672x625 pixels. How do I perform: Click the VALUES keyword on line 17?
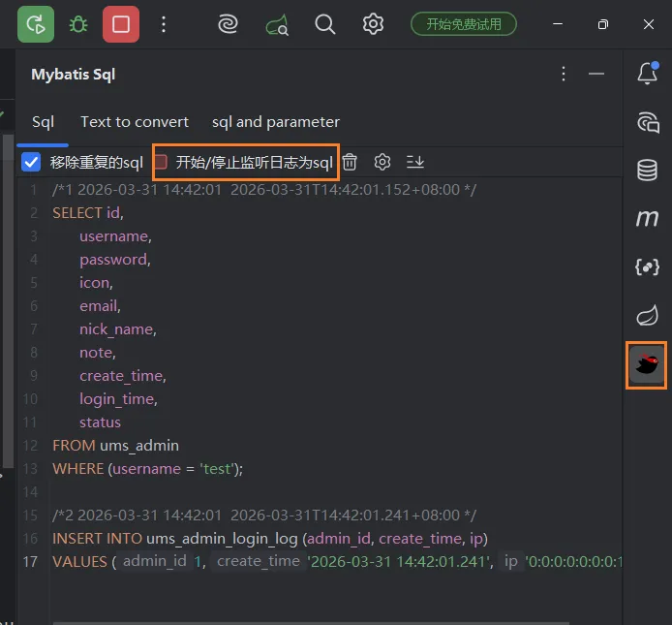point(79,562)
